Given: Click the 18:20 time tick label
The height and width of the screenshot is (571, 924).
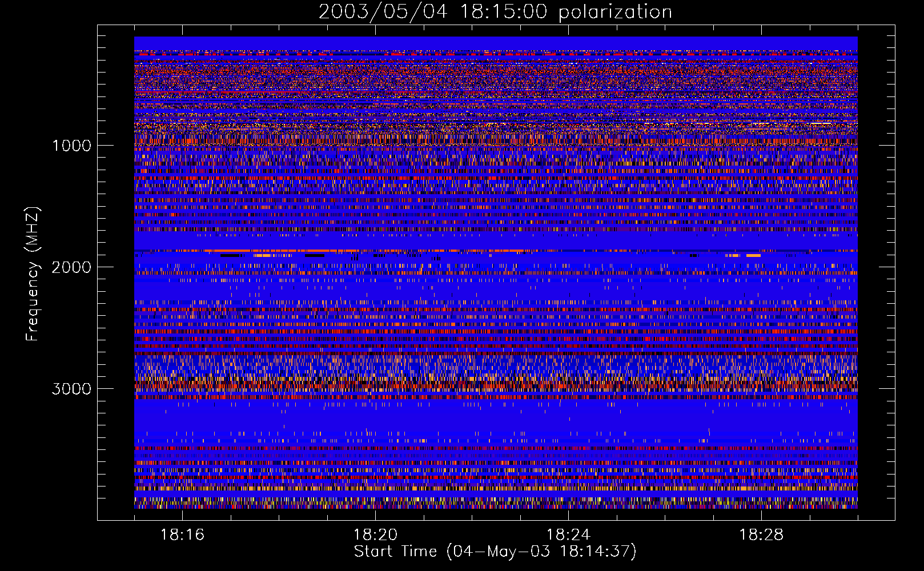Looking at the screenshot, I should tap(375, 535).
